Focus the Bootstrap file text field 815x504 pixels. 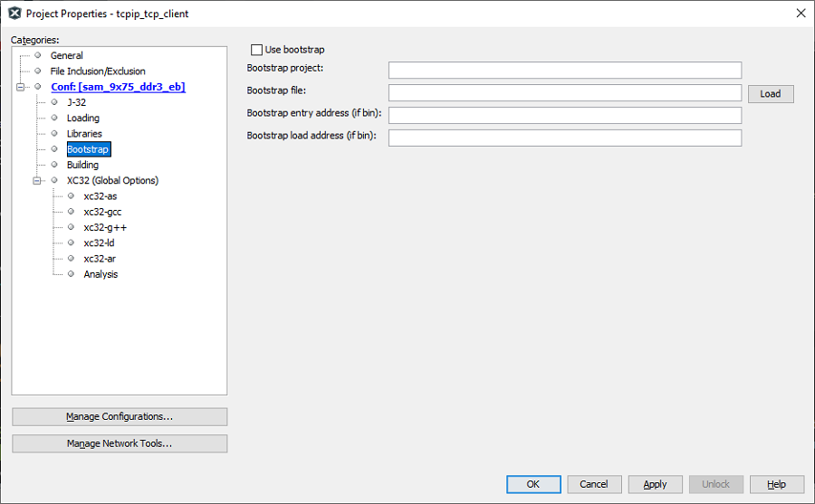(x=565, y=92)
